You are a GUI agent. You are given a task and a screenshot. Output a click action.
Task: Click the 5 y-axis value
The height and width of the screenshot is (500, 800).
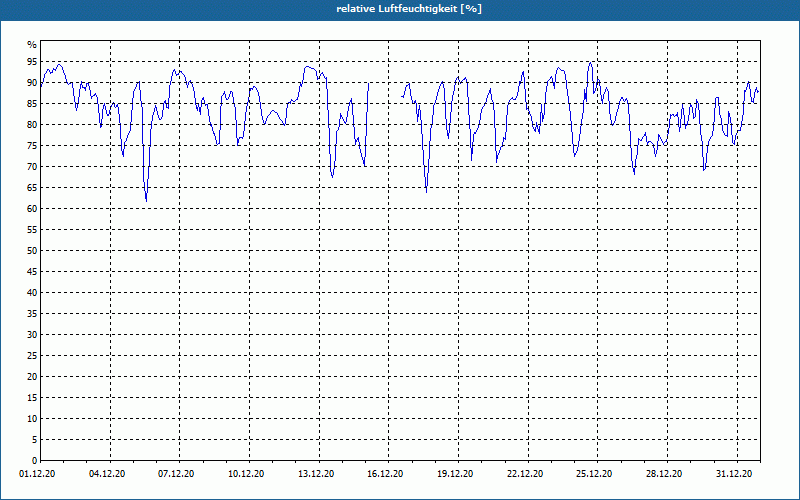(35, 440)
